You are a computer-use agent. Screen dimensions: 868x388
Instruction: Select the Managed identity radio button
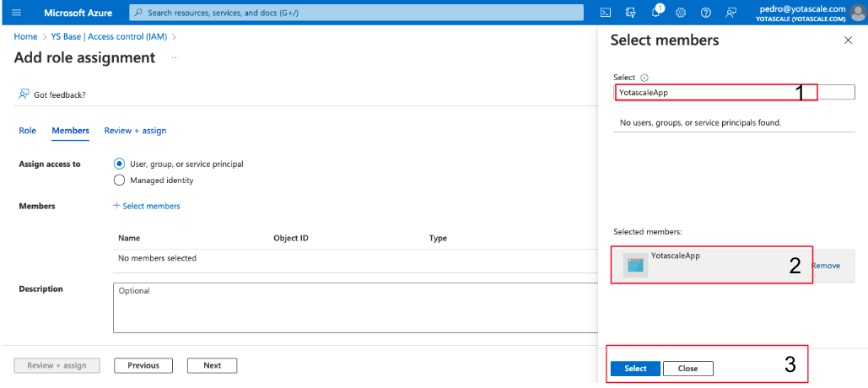click(119, 180)
